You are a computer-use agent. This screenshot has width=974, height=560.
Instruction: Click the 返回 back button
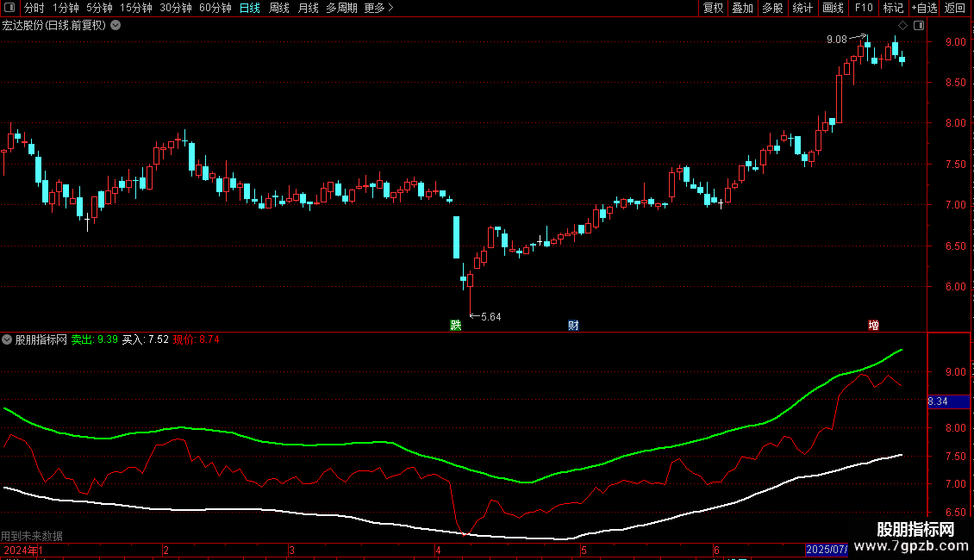[x=955, y=8]
